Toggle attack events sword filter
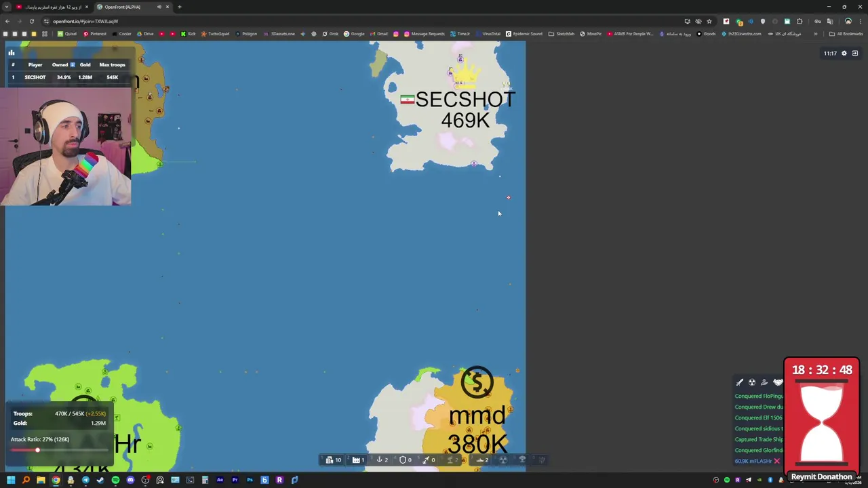 pos(740,382)
